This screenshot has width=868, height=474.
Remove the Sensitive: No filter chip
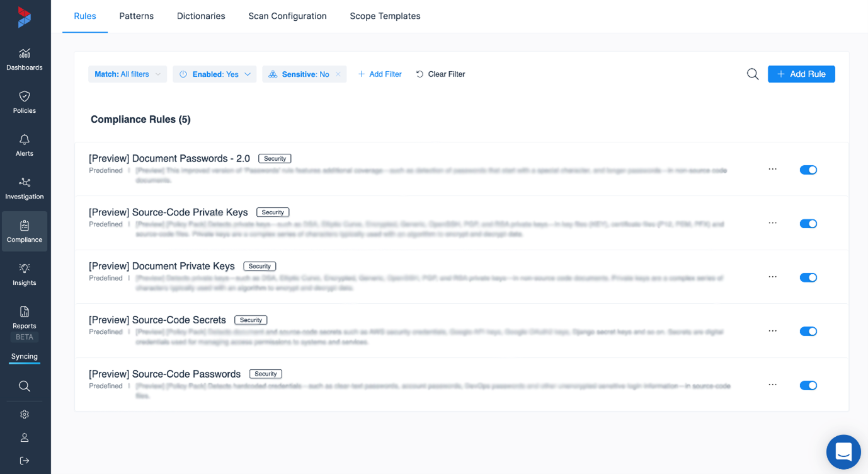point(339,74)
